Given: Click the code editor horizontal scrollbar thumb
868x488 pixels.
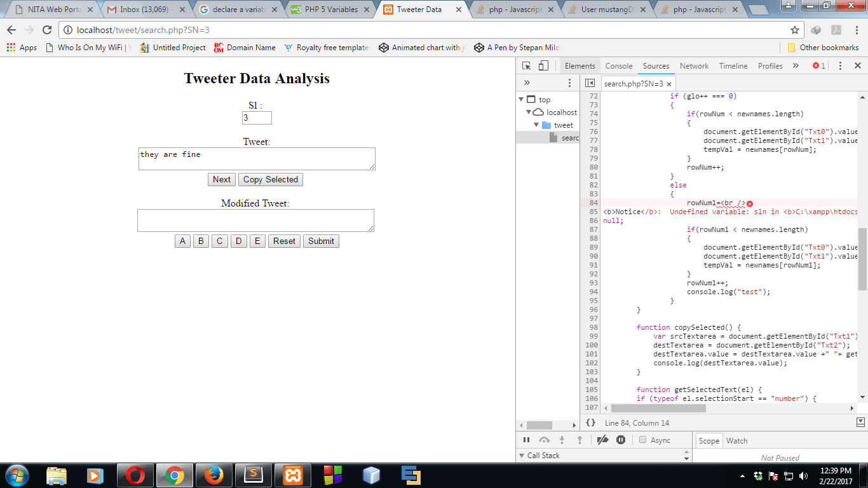Looking at the screenshot, I should [658, 408].
